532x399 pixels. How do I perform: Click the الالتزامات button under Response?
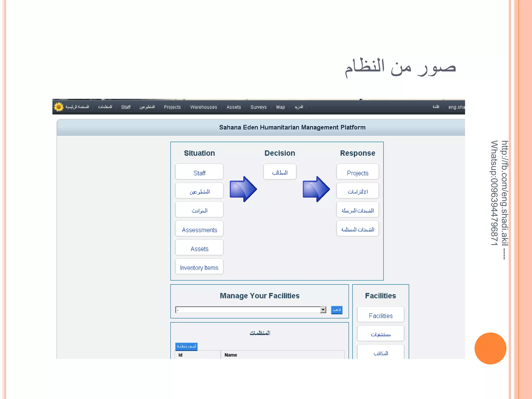[x=357, y=190]
